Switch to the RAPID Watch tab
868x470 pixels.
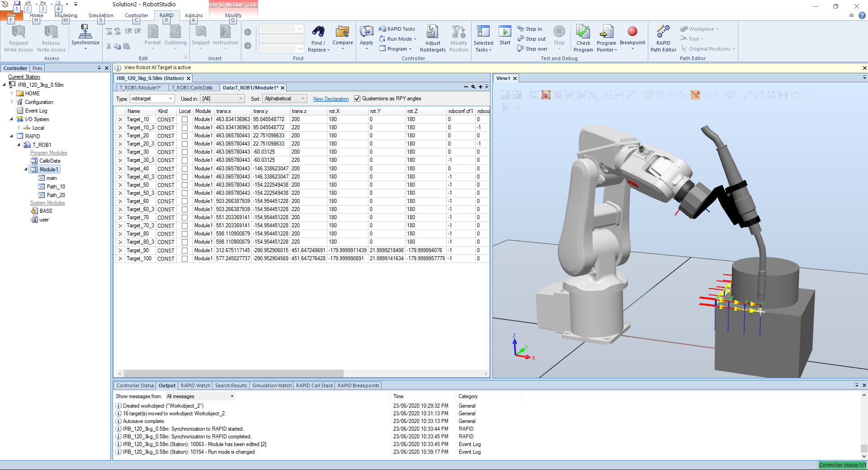[195, 385]
